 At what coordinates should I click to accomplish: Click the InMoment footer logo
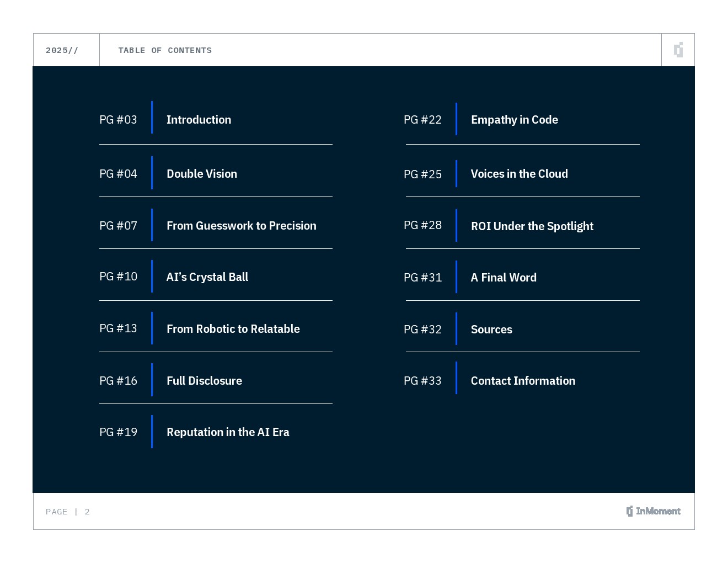653,511
